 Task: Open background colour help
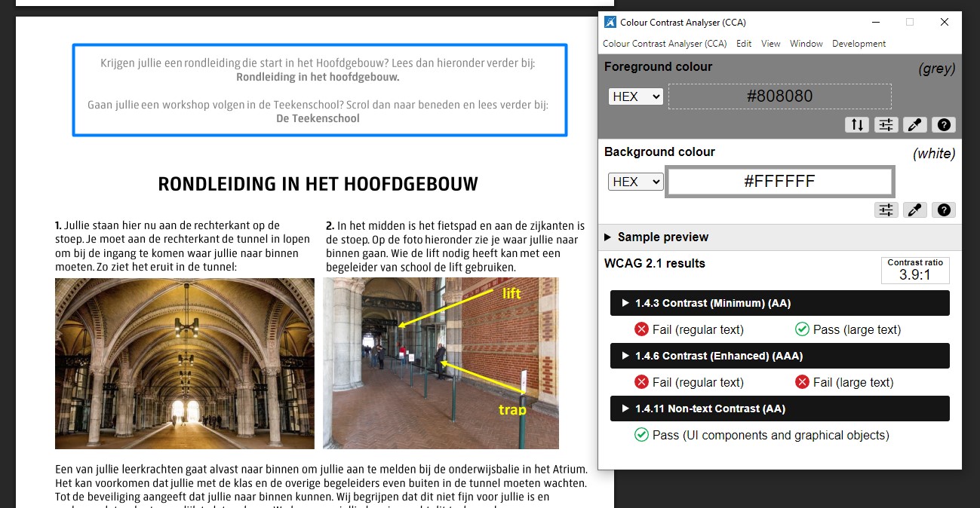click(944, 210)
